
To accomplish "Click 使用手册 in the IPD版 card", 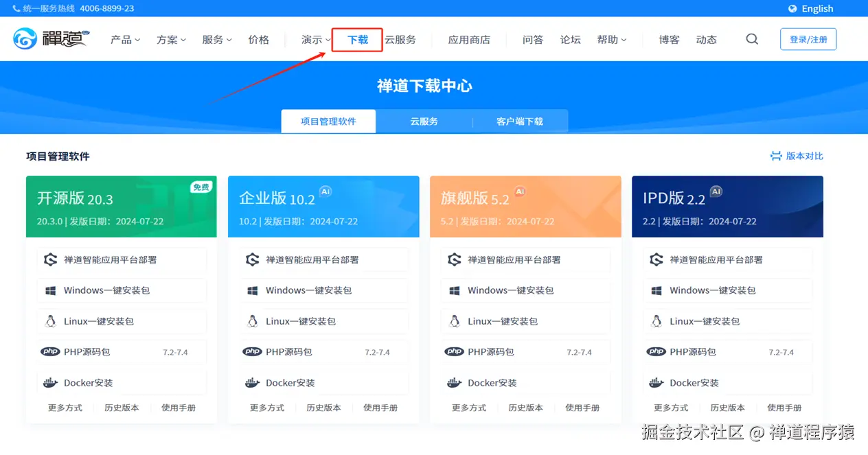I will [x=784, y=407].
